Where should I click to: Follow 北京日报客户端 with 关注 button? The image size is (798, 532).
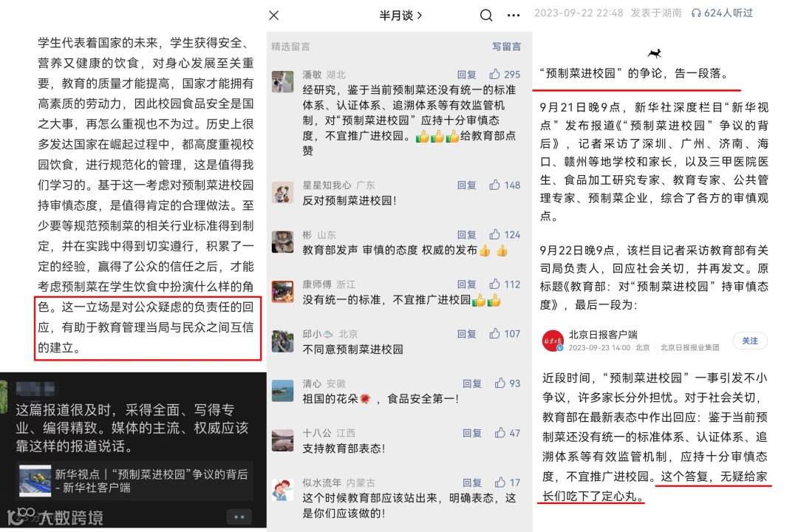click(x=750, y=341)
